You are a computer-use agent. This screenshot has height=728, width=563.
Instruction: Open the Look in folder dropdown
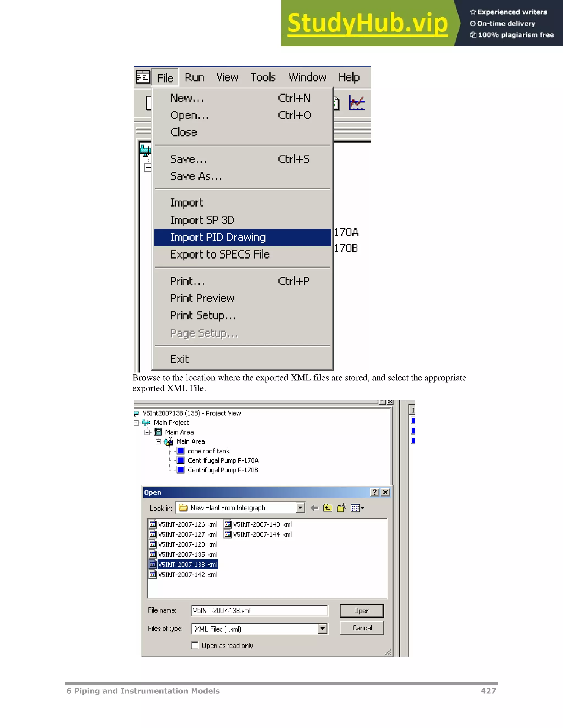tap(300, 508)
